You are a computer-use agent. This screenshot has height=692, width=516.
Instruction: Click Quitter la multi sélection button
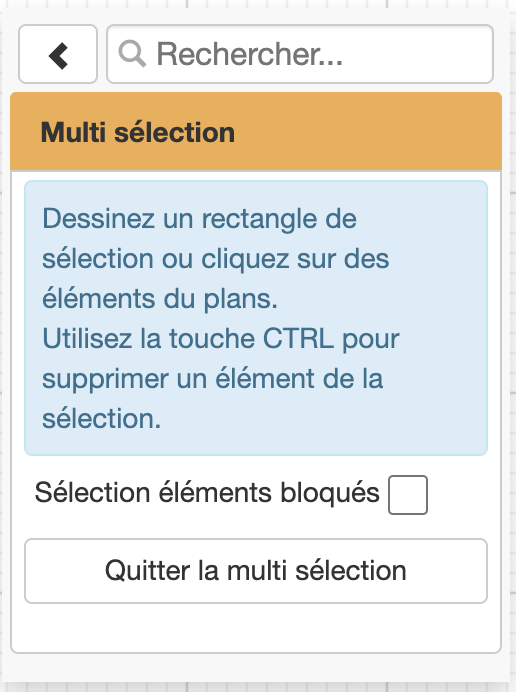(256, 571)
